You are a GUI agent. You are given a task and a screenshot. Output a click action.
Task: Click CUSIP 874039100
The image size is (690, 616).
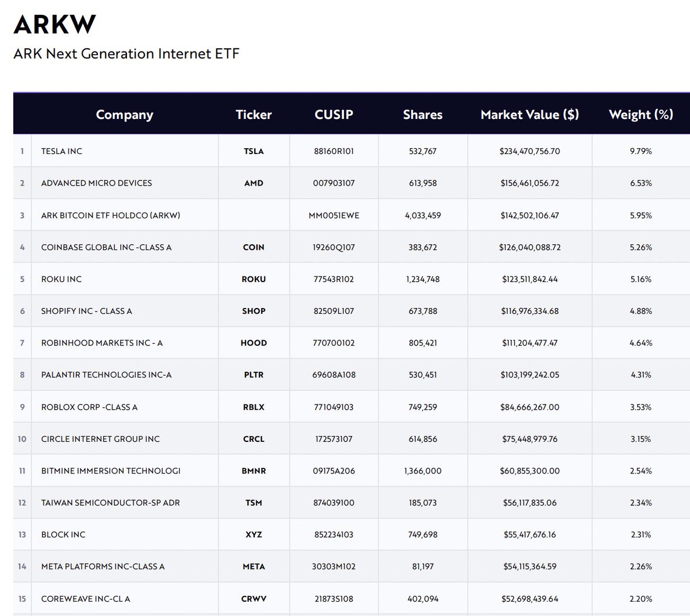pyautogui.click(x=334, y=503)
